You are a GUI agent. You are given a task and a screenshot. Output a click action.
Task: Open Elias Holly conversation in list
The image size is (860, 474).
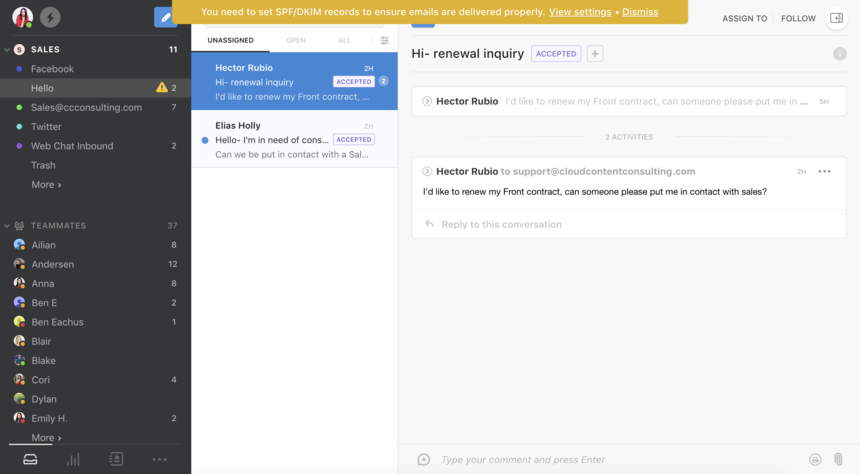[x=295, y=139]
